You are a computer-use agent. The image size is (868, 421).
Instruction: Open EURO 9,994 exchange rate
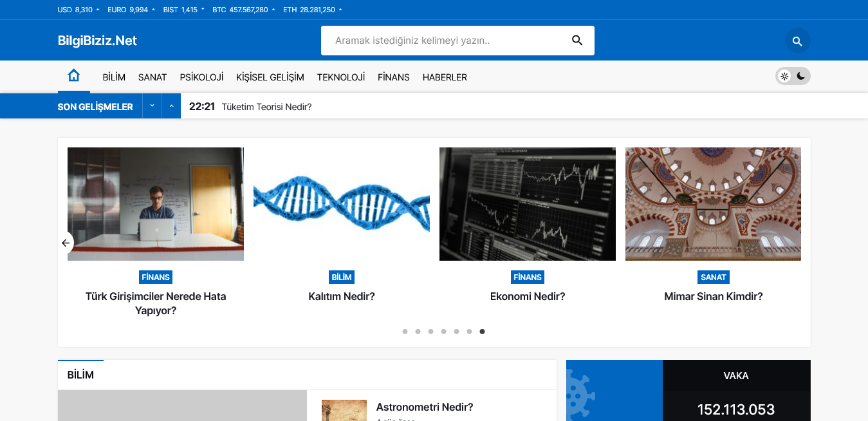131,10
